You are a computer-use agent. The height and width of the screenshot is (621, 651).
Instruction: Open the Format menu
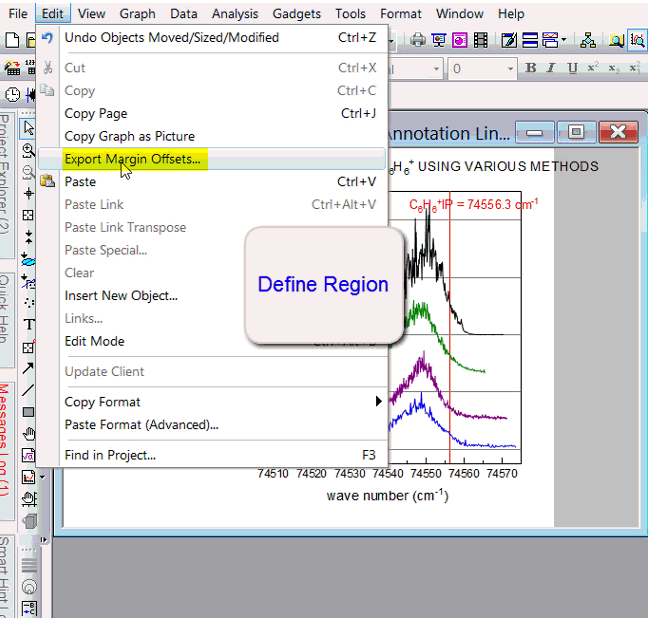[401, 14]
